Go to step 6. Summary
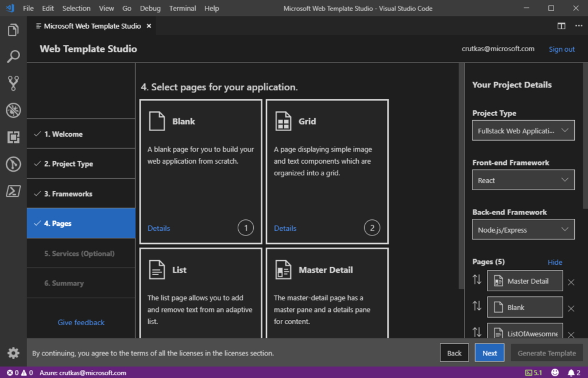Image resolution: width=588 pixels, height=378 pixels. [81, 283]
